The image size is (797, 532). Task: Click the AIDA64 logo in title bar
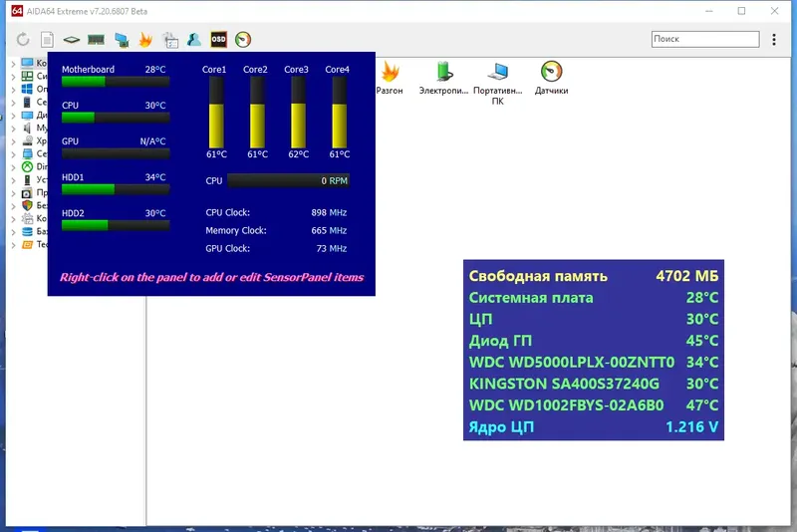17,11
